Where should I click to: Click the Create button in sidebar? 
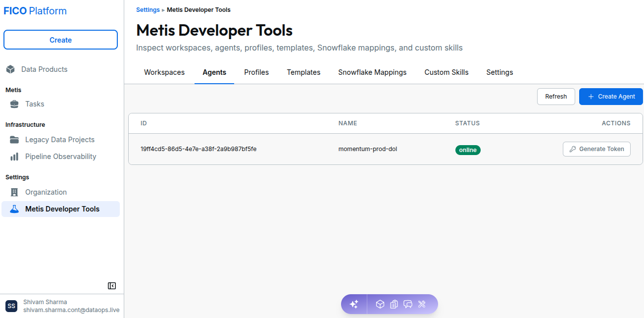click(60, 40)
